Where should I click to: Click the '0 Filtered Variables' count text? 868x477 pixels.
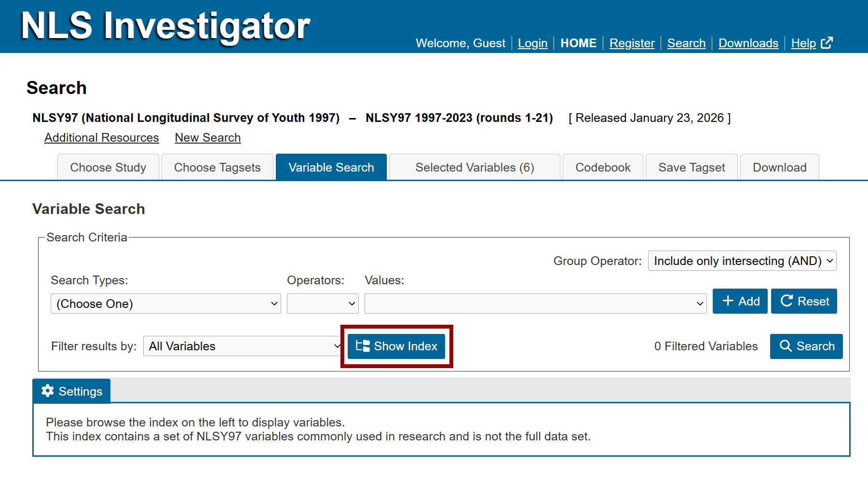(x=706, y=346)
